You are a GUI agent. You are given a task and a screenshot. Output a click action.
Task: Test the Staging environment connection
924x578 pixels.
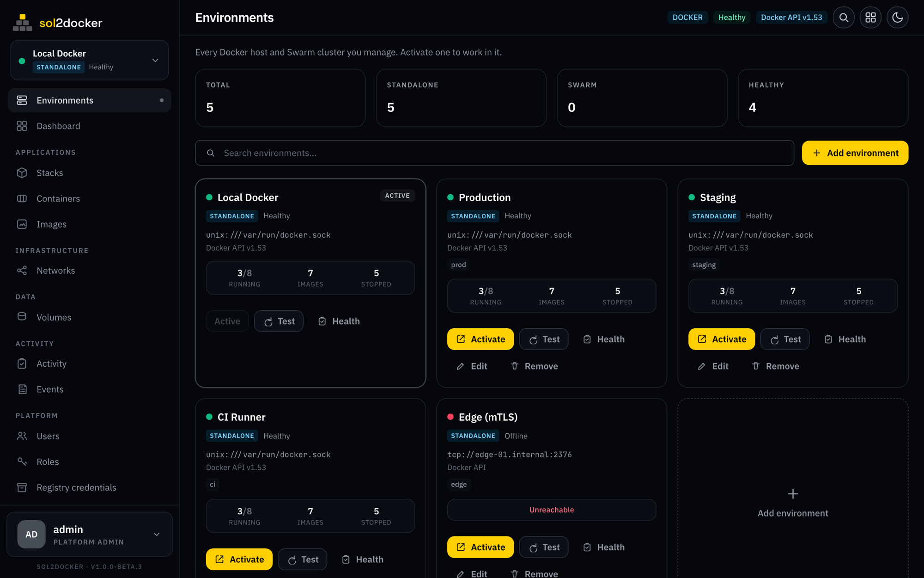click(x=785, y=339)
